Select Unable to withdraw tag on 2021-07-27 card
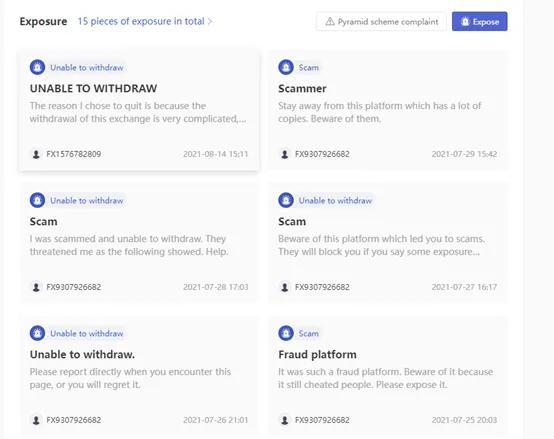The width and height of the screenshot is (554, 439). click(335, 200)
